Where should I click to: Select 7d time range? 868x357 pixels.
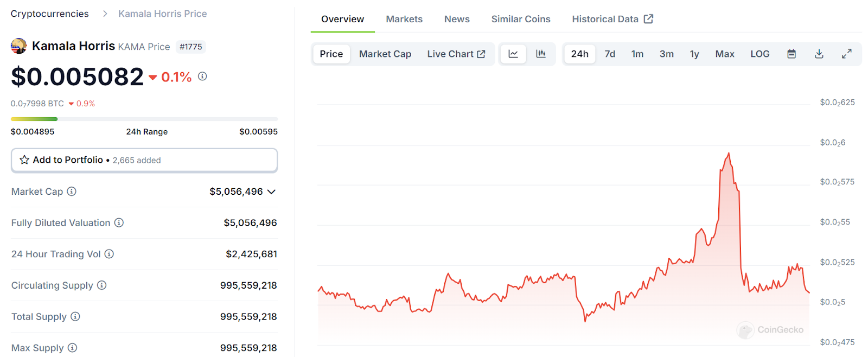click(610, 54)
